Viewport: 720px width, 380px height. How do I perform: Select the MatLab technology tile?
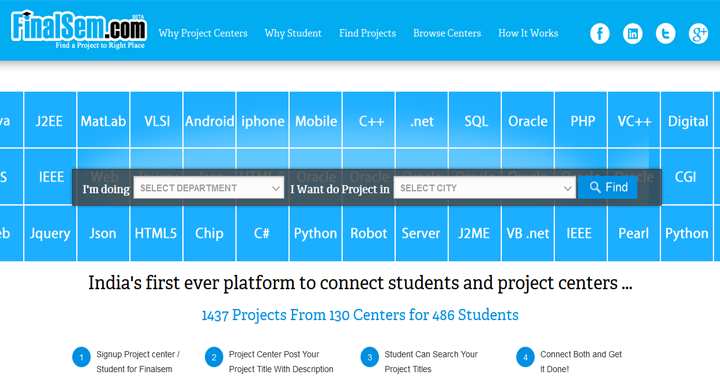click(x=103, y=120)
